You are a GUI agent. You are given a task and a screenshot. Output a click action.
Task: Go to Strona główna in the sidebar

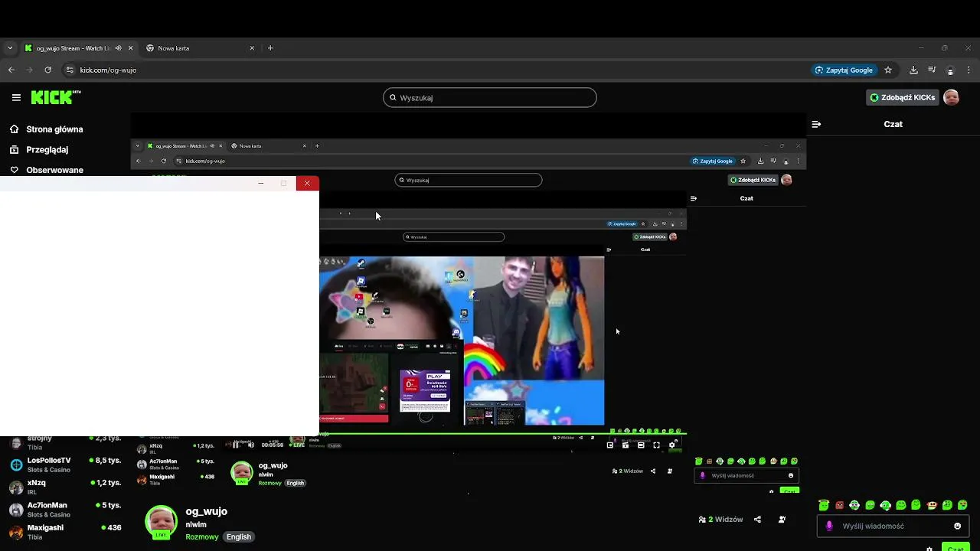46,129
